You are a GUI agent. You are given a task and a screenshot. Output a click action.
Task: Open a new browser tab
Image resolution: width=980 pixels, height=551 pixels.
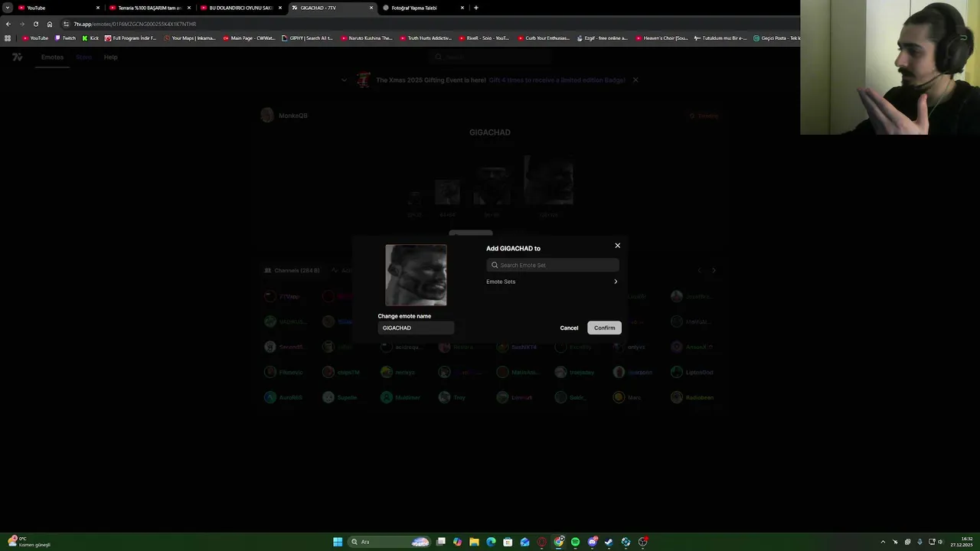476,8
